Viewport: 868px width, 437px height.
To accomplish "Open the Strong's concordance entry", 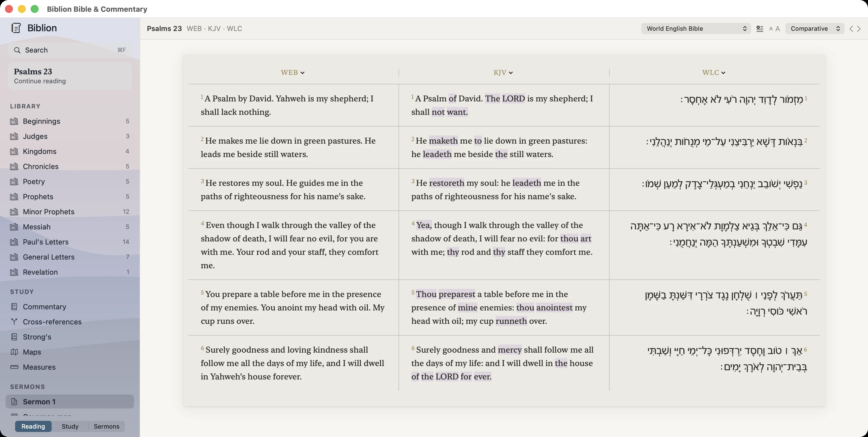I will 70,337.
